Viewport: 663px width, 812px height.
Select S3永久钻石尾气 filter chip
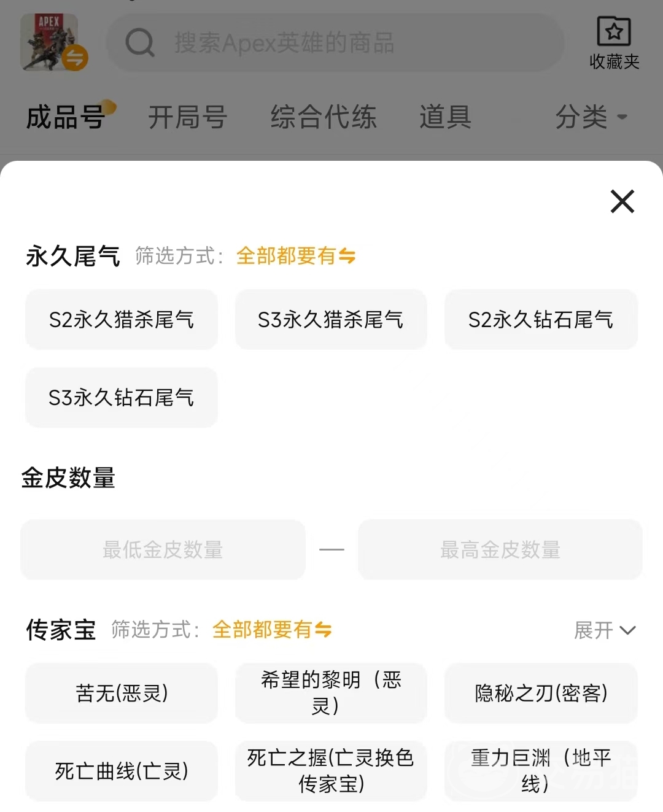pyautogui.click(x=122, y=398)
